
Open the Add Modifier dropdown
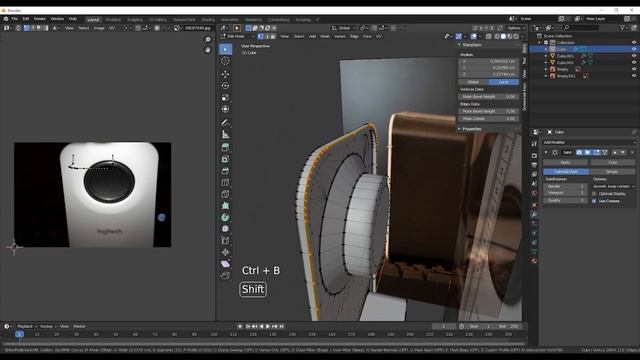589,142
